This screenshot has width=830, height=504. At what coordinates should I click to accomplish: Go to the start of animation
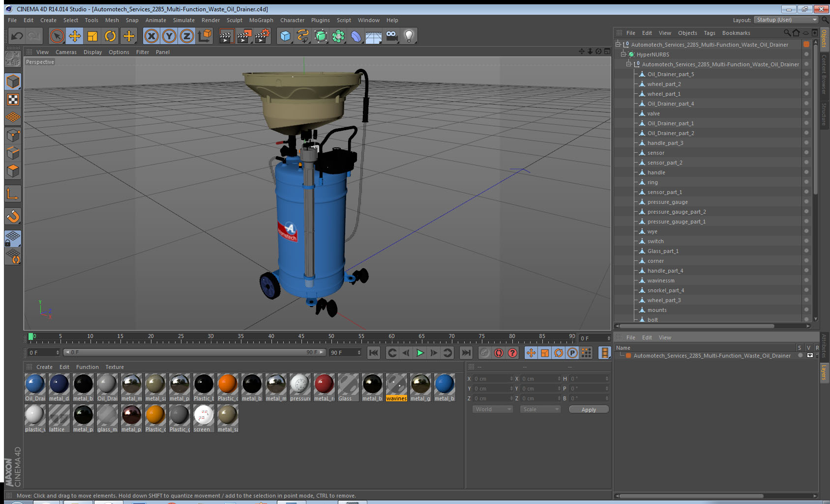[x=374, y=353]
